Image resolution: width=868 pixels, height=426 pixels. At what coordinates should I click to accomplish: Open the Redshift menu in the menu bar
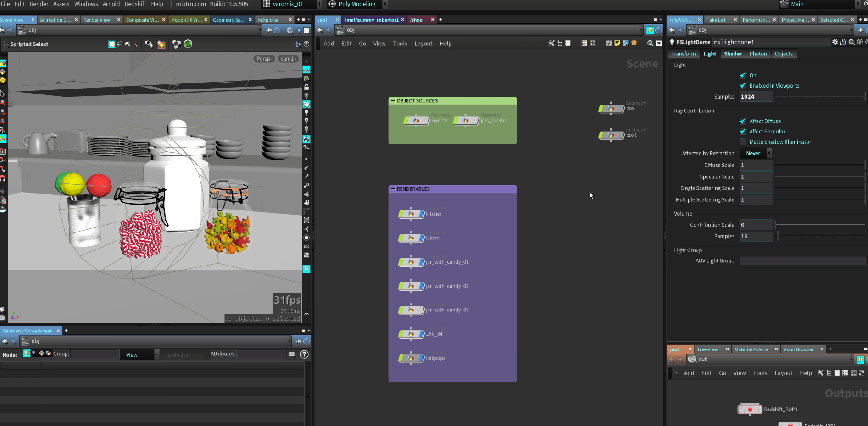pos(135,4)
